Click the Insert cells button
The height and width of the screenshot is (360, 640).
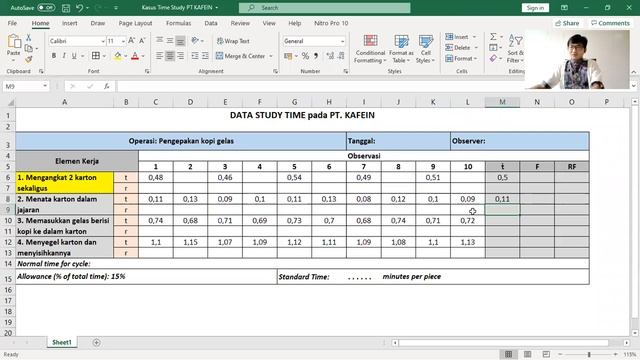pos(457,37)
